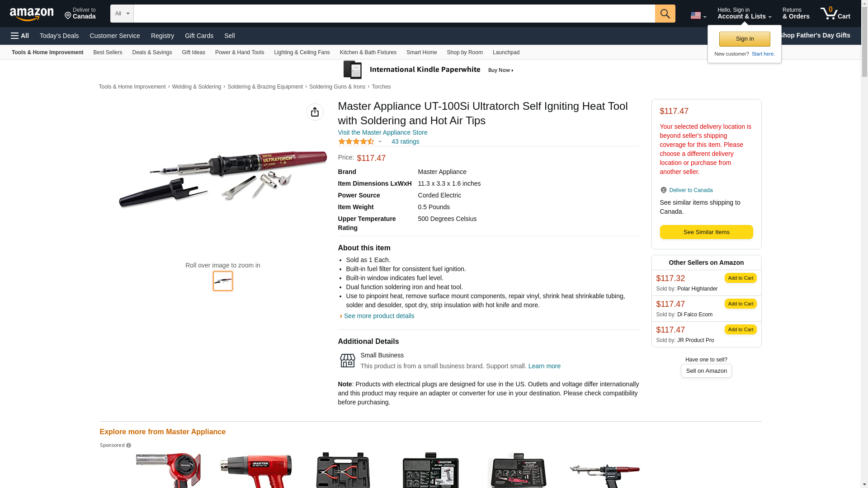Click the magnifying glass search button
Screen dimensions: 868x488
tap(665, 14)
